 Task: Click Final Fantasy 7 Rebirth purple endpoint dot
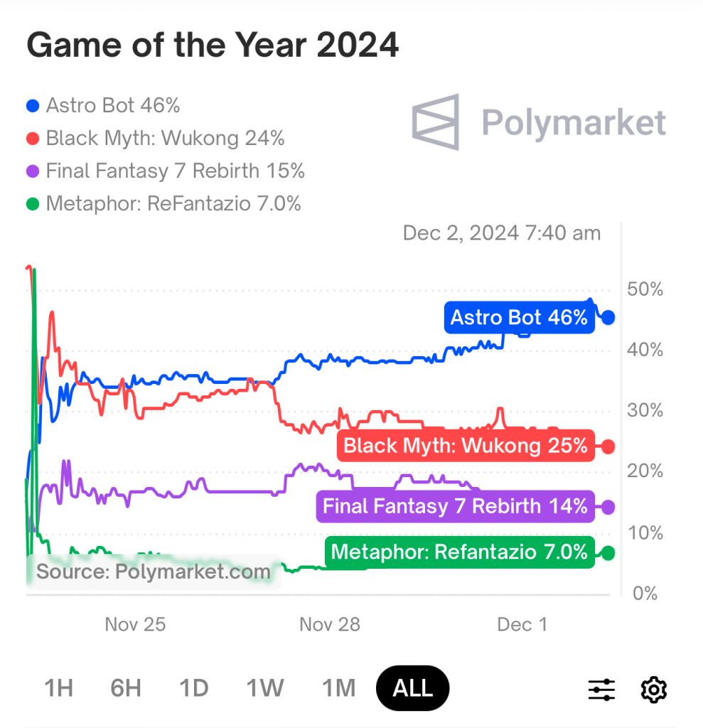608,507
